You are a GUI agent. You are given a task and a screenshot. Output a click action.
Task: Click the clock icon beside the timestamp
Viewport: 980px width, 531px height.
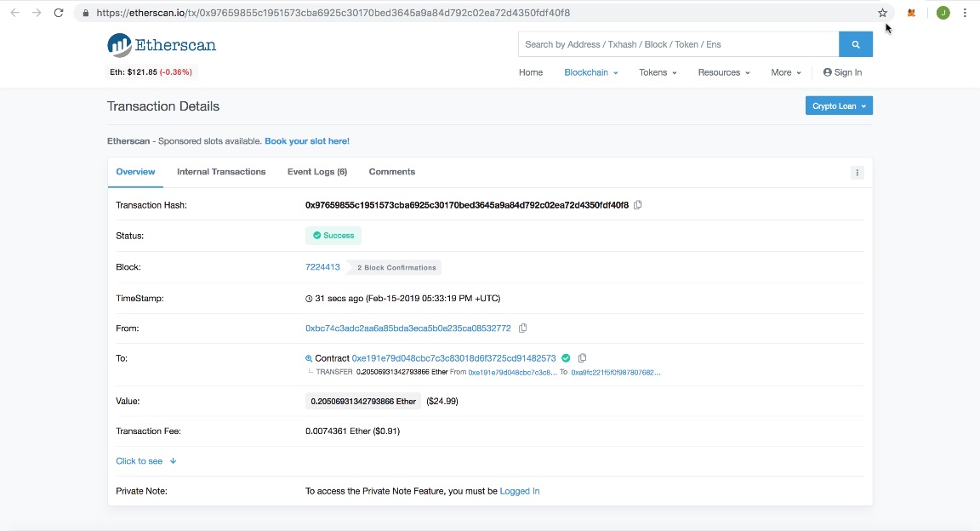(x=309, y=299)
